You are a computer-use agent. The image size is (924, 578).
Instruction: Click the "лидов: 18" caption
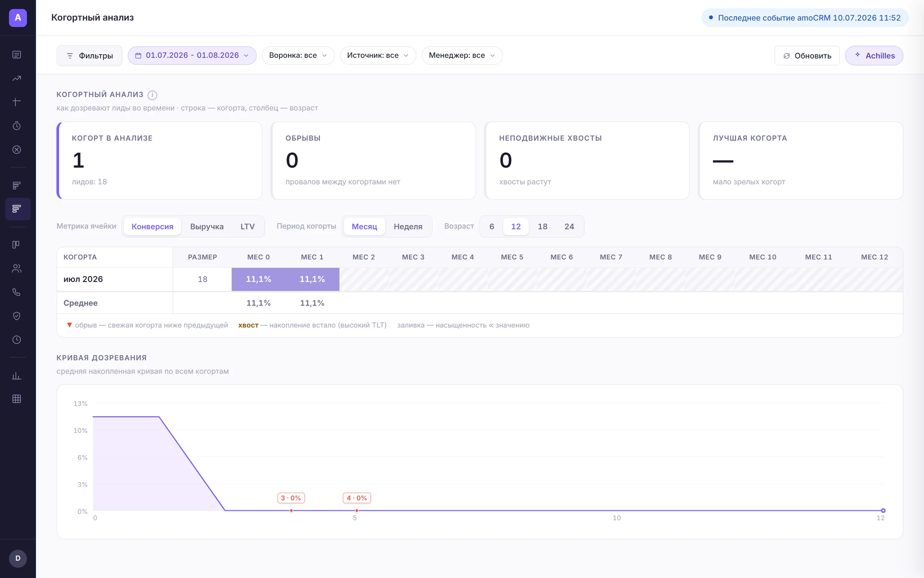click(89, 182)
